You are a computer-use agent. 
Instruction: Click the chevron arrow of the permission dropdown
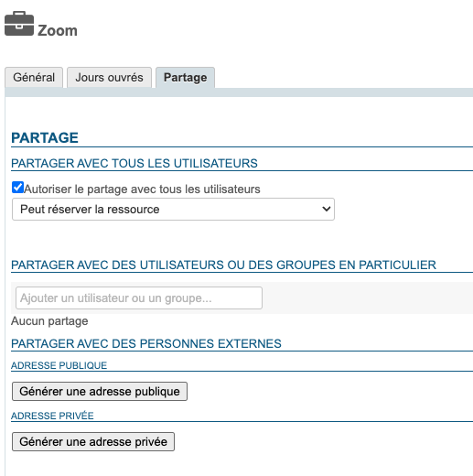(326, 210)
